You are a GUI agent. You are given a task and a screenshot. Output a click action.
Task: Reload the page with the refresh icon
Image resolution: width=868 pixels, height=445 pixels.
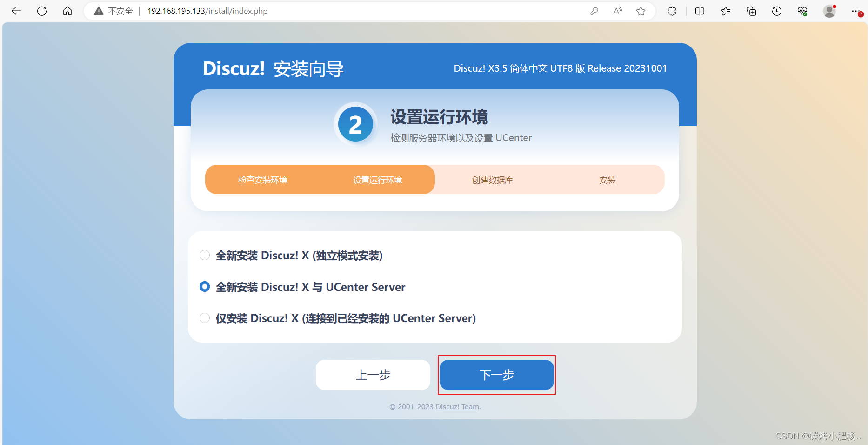click(42, 11)
